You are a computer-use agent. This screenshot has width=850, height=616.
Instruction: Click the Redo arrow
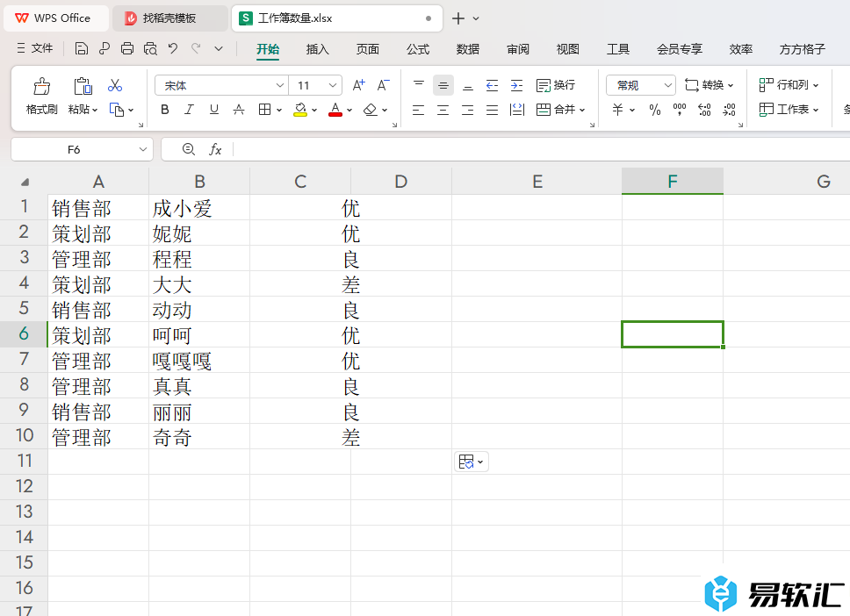pos(196,49)
